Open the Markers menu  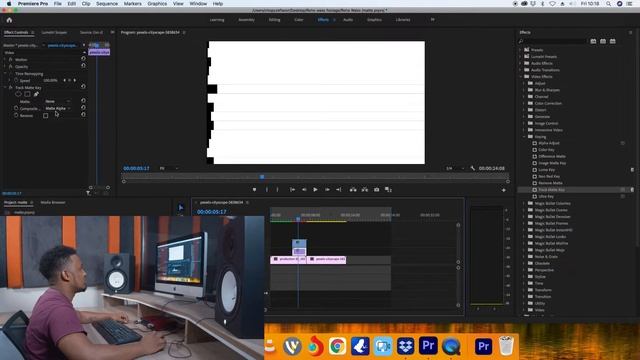133,4
